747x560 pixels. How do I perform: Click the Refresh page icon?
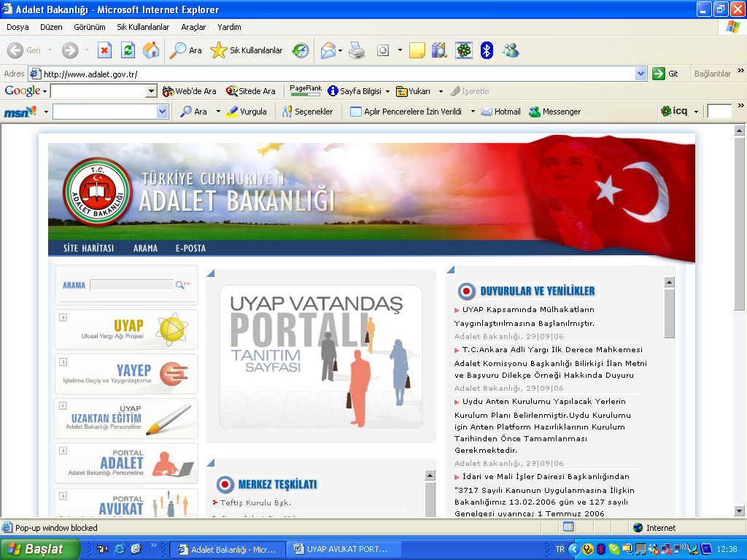click(128, 50)
